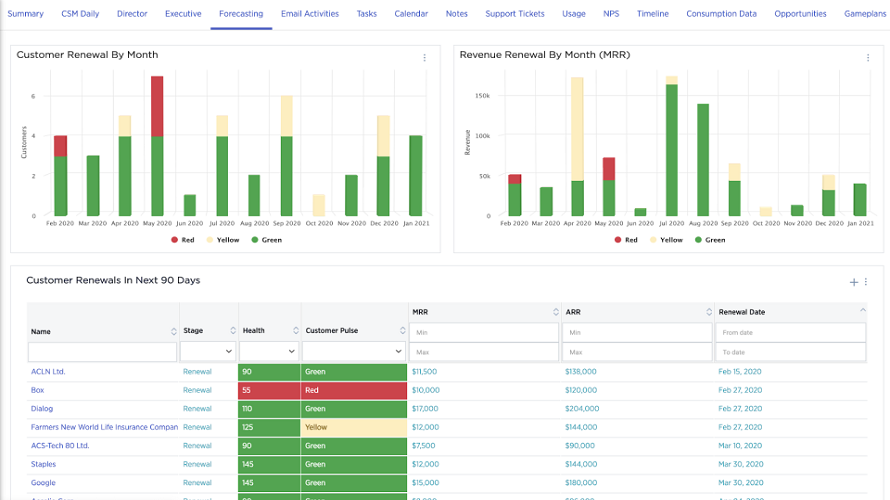The height and width of the screenshot is (500, 890).
Task: Open the Tasks tab
Action: click(367, 14)
